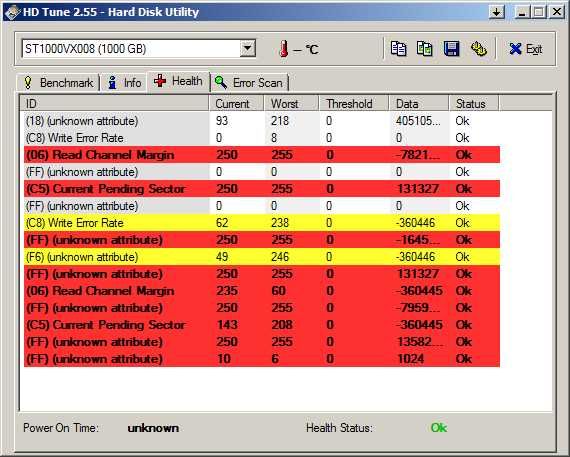Select the Health tab
This screenshot has width=570, height=457.
(178, 81)
